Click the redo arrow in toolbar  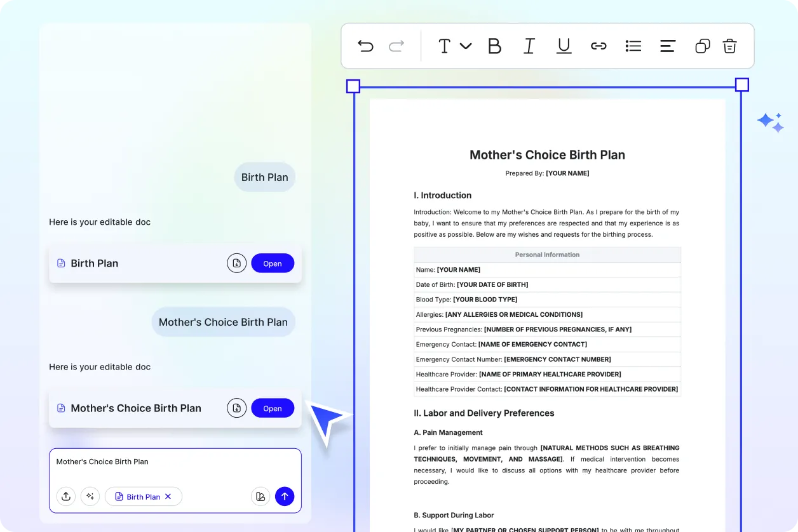pyautogui.click(x=396, y=46)
